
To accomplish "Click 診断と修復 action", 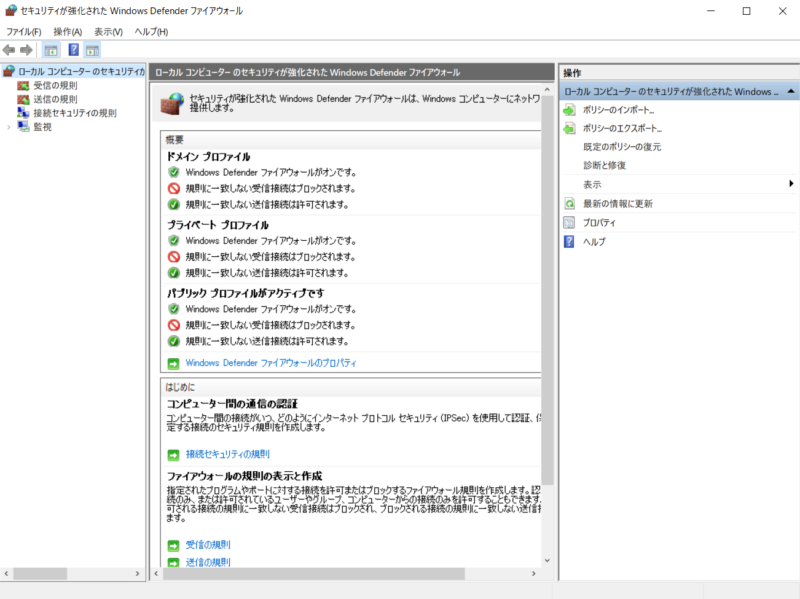I will (605, 165).
